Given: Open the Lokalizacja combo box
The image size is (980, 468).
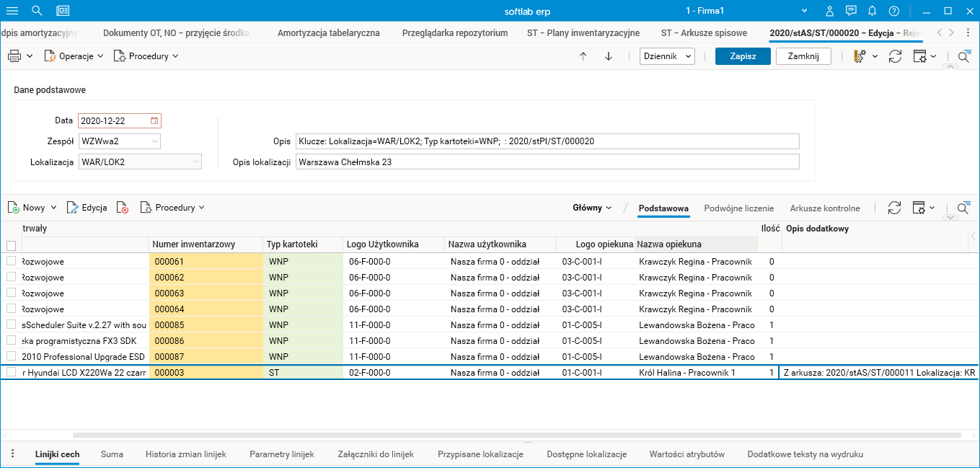Looking at the screenshot, I should (x=195, y=162).
